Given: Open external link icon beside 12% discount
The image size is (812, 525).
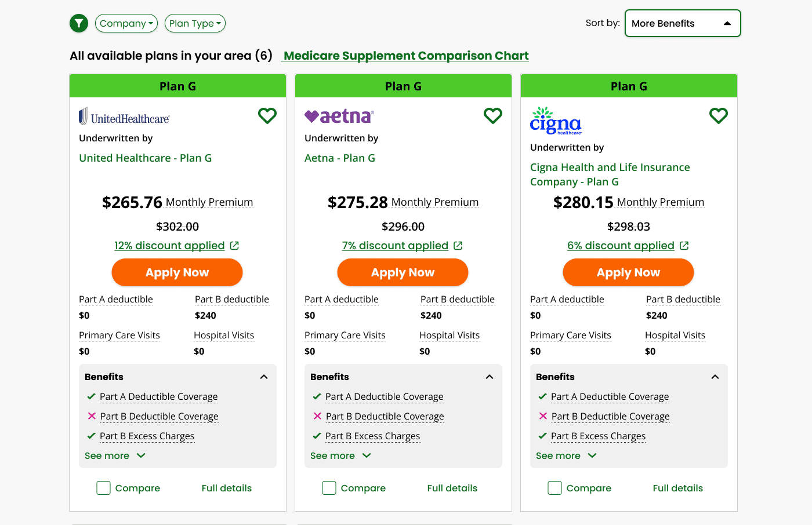Looking at the screenshot, I should point(234,246).
